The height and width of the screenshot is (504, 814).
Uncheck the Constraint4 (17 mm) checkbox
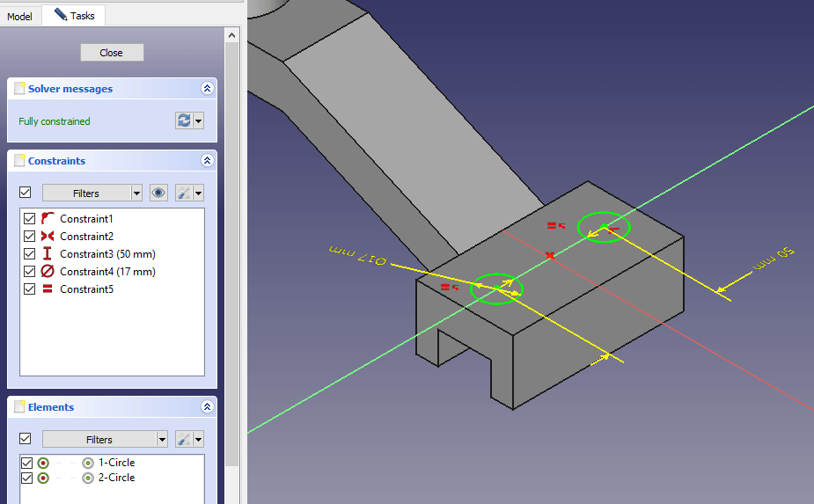(x=30, y=272)
